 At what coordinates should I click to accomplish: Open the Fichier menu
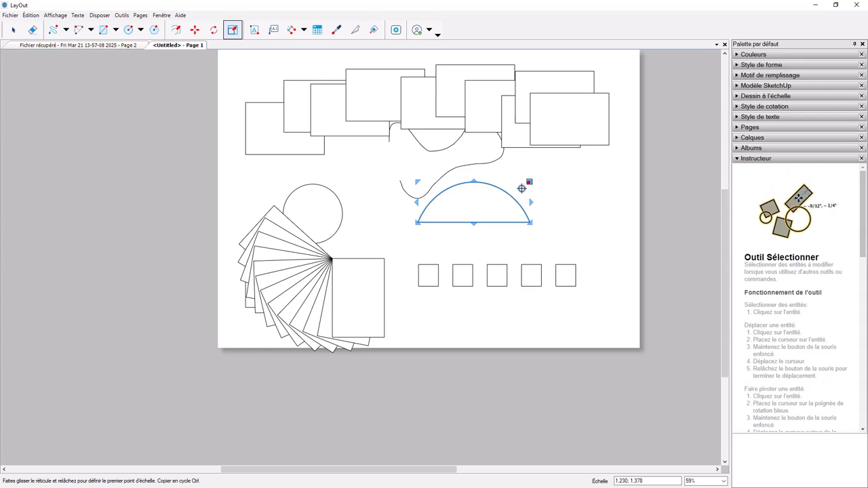tap(9, 15)
